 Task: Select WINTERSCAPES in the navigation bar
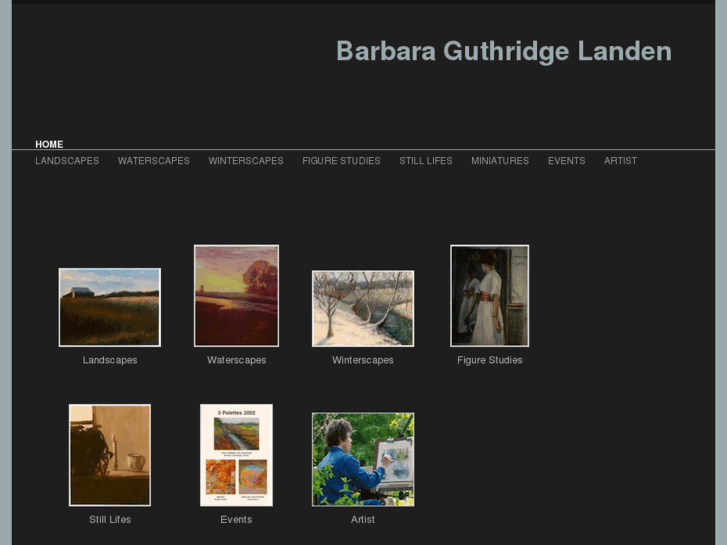pyautogui.click(x=246, y=161)
